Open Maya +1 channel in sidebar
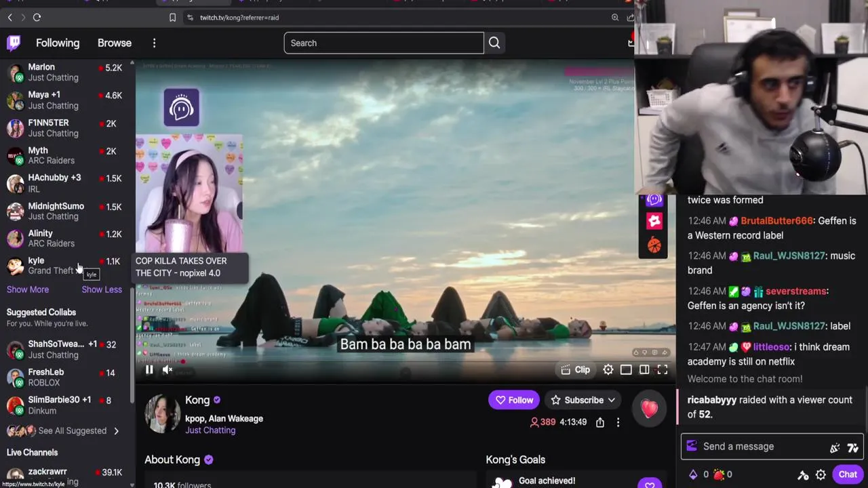The width and height of the screenshot is (868, 488). tap(64, 100)
